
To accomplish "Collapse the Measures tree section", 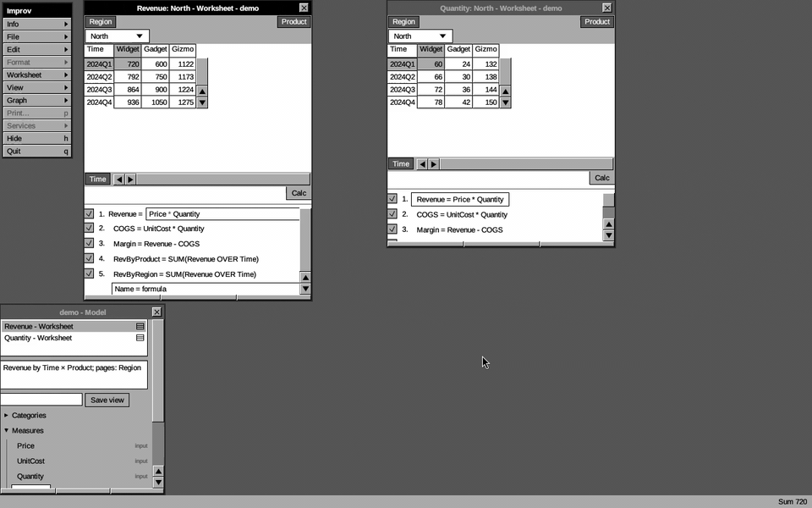I will [6, 430].
